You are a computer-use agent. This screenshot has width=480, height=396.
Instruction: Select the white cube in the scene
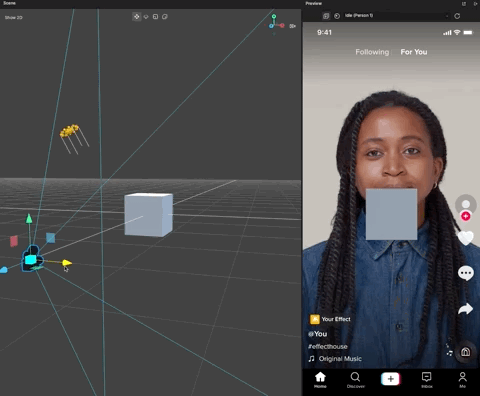[149, 215]
